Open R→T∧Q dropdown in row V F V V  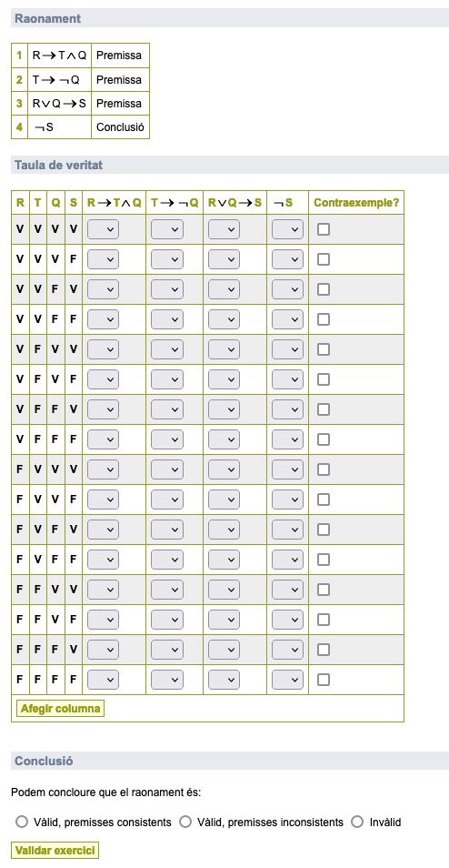coord(103,349)
